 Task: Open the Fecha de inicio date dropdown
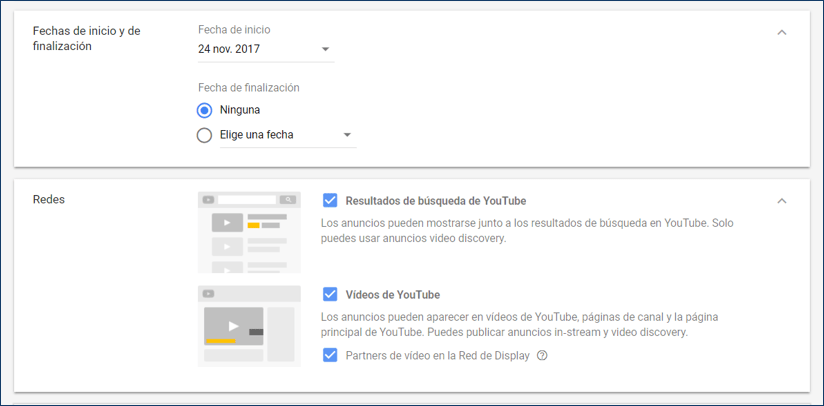266,49
